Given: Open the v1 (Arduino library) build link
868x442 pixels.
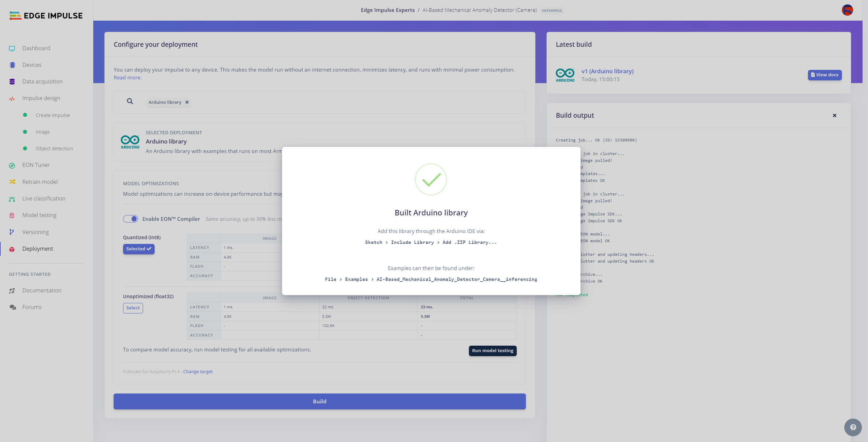Looking at the screenshot, I should pyautogui.click(x=608, y=71).
